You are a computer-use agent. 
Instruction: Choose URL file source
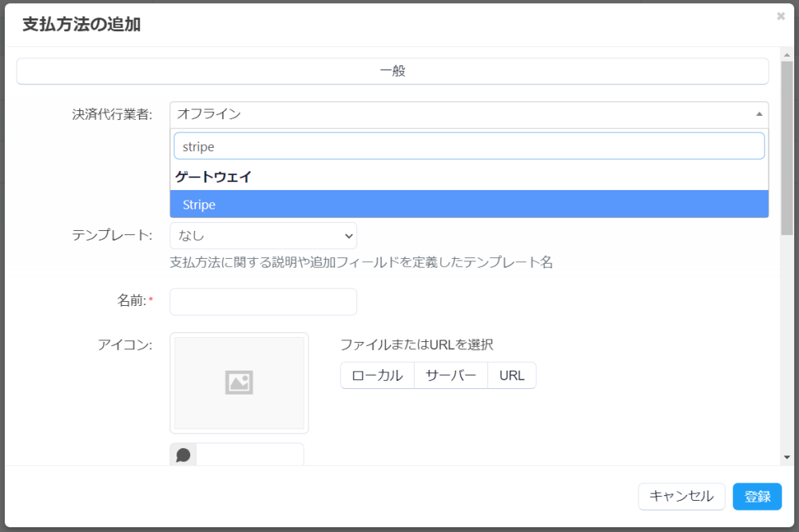[511, 375]
